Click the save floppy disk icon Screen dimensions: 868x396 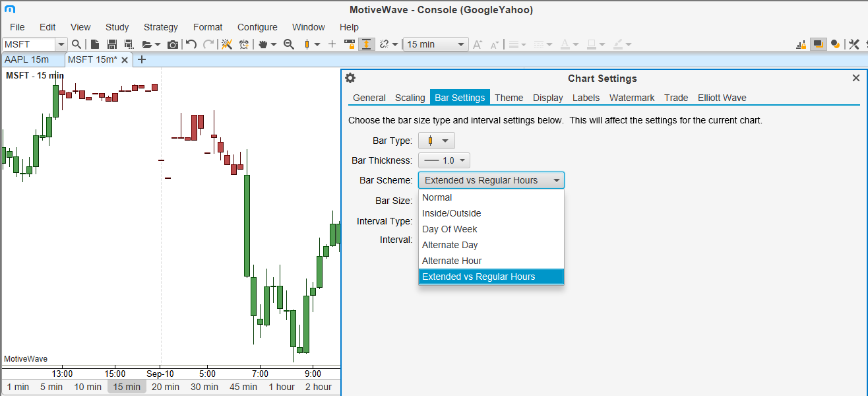(111, 44)
